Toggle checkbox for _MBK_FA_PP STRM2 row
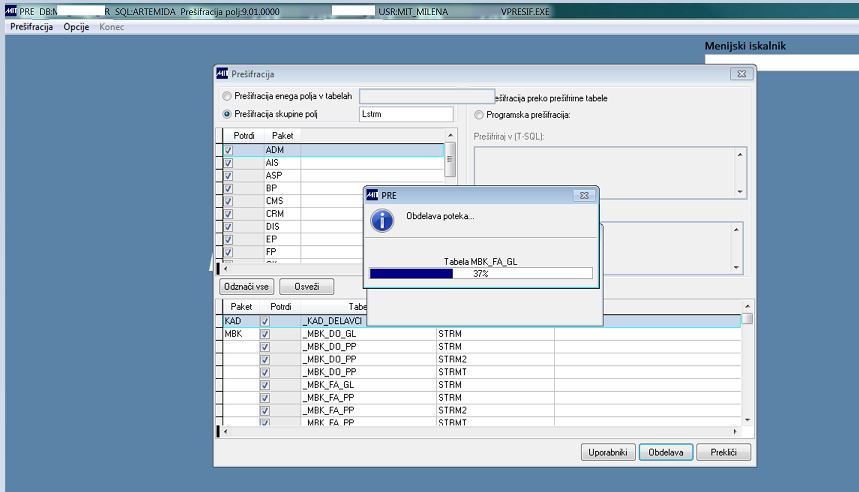The image size is (859, 492). point(265,410)
